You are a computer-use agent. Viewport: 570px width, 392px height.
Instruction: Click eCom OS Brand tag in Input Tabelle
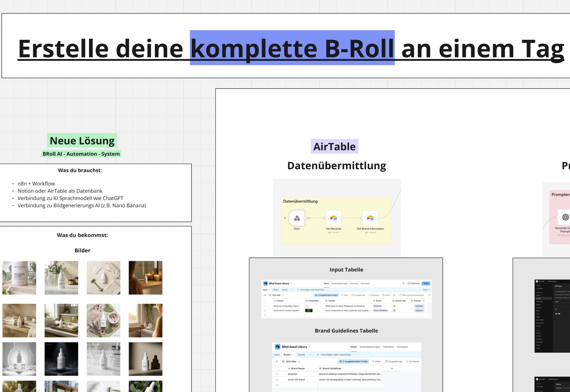tap(380, 310)
